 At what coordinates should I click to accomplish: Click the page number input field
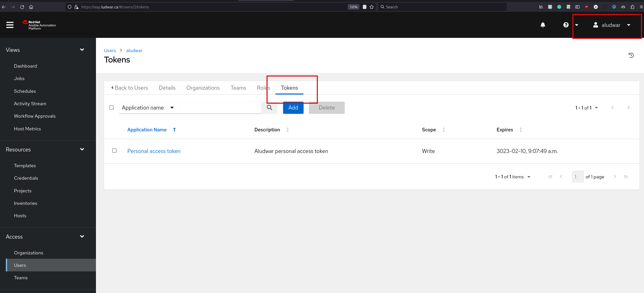click(x=577, y=177)
